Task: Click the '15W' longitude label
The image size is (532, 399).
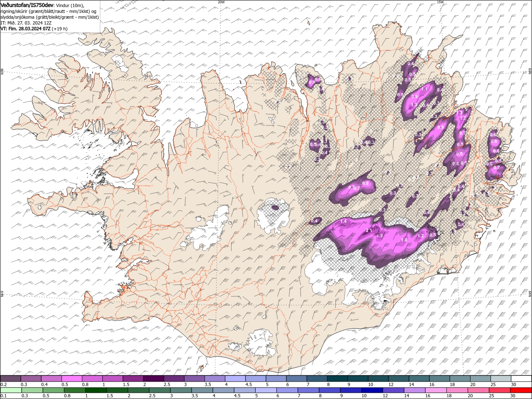Action: [x=440, y=2]
